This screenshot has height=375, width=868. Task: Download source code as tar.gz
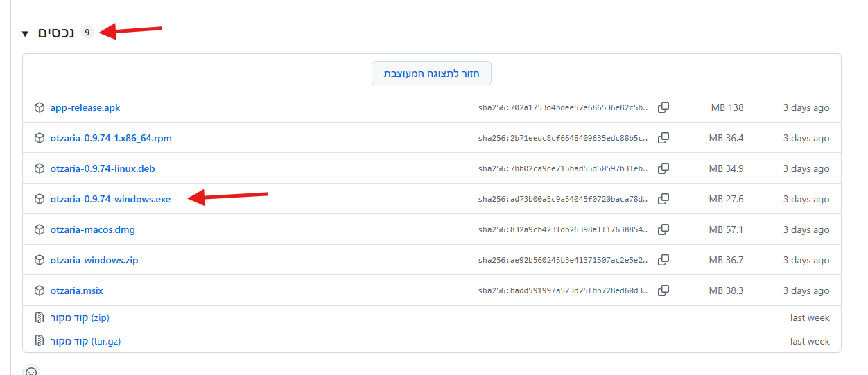coord(85,341)
